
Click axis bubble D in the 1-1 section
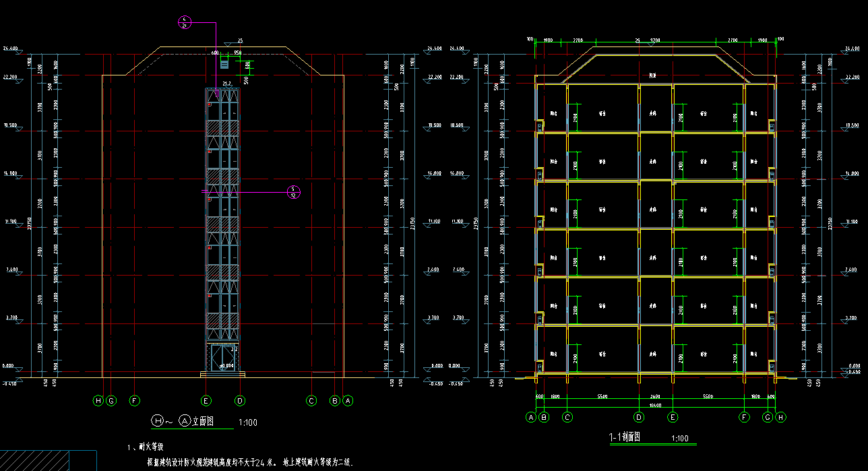[639, 418]
